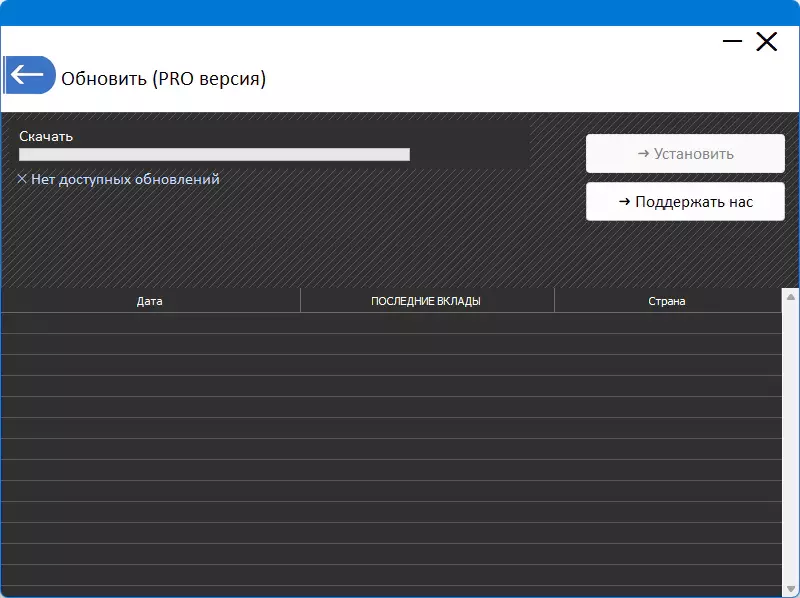Click the Скачать label
Image resolution: width=800 pixels, height=598 pixels.
point(46,136)
